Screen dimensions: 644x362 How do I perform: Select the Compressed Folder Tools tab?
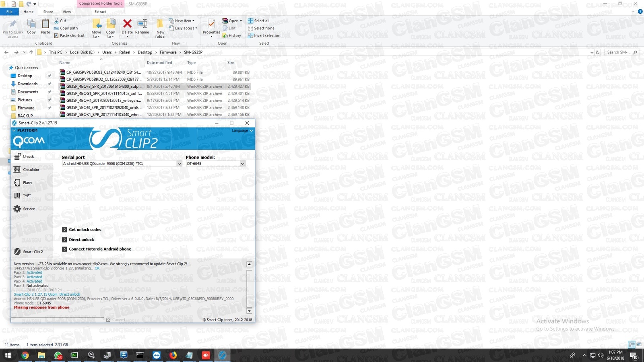101,4
